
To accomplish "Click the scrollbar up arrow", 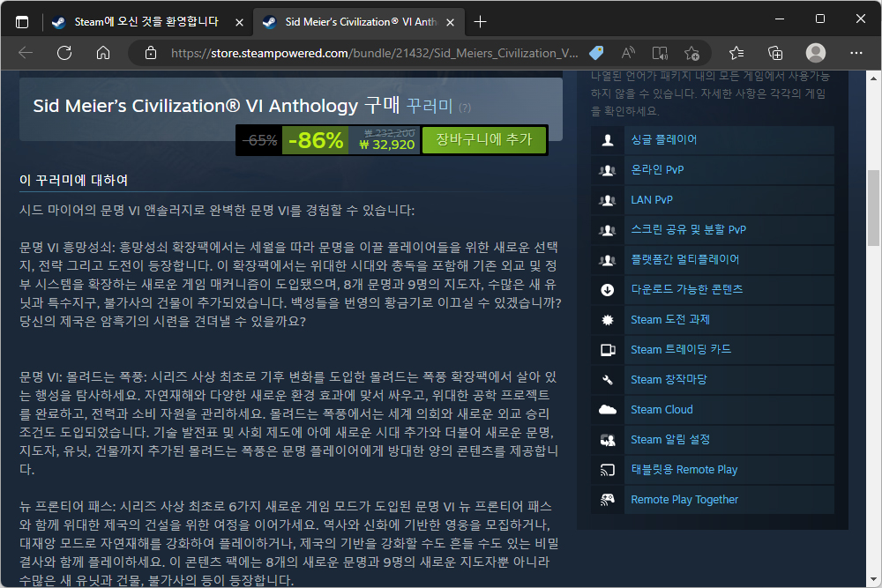I will [873, 78].
